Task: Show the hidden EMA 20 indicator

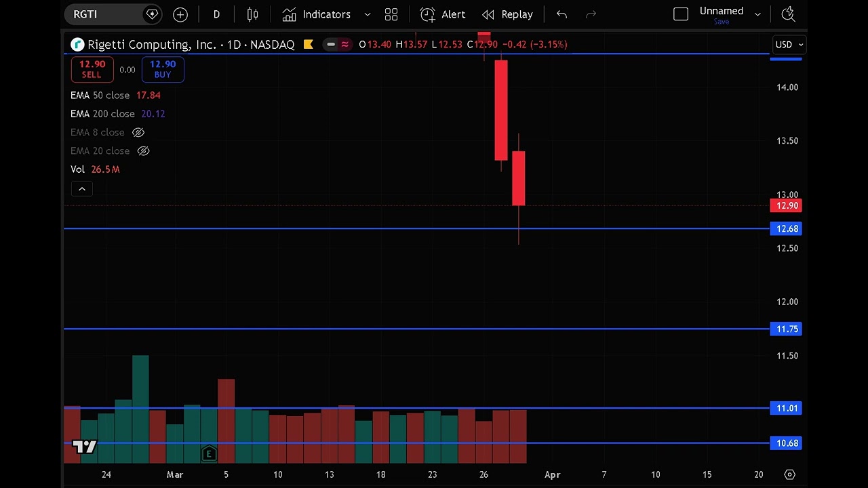Action: tap(143, 150)
